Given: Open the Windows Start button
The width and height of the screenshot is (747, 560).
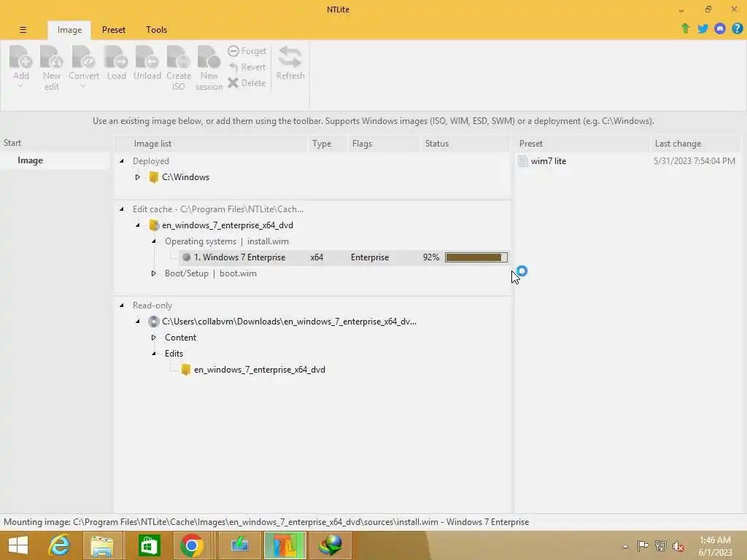Looking at the screenshot, I should pos(18,545).
